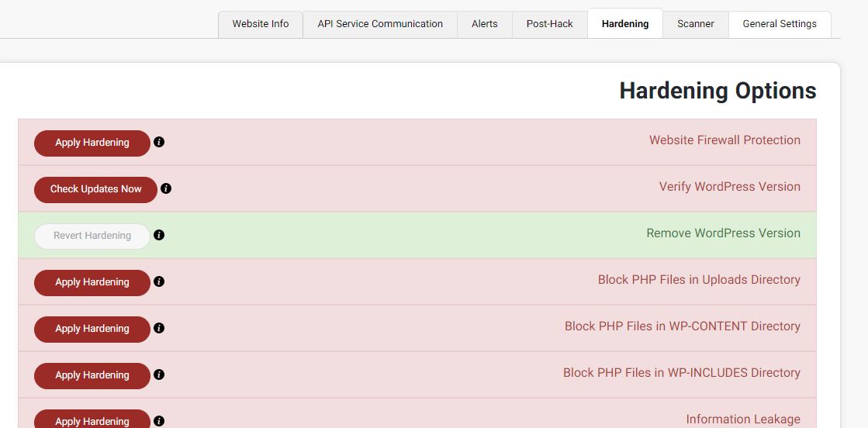Apply Hardening for PHP Files in Uploads Directory
868x428 pixels.
(92, 282)
